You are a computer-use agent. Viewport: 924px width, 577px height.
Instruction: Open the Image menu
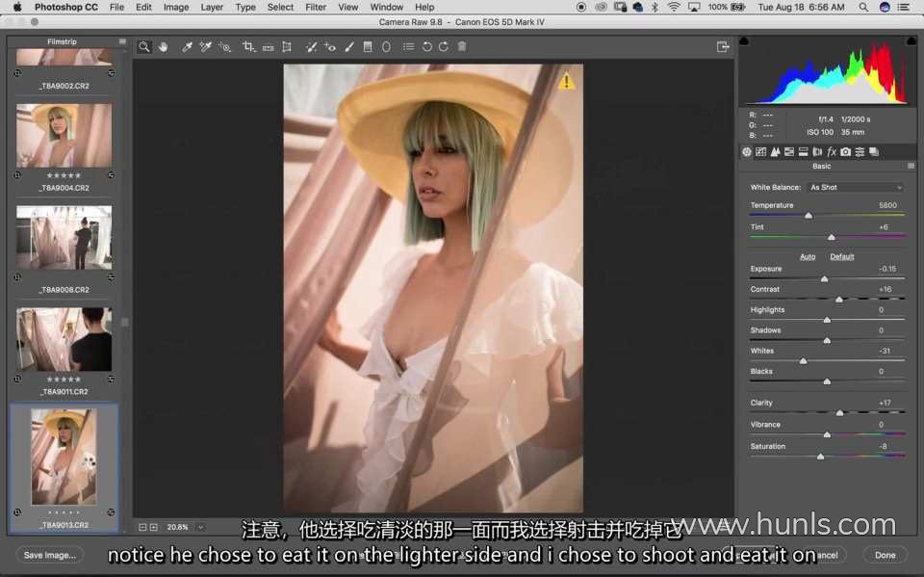tap(175, 7)
